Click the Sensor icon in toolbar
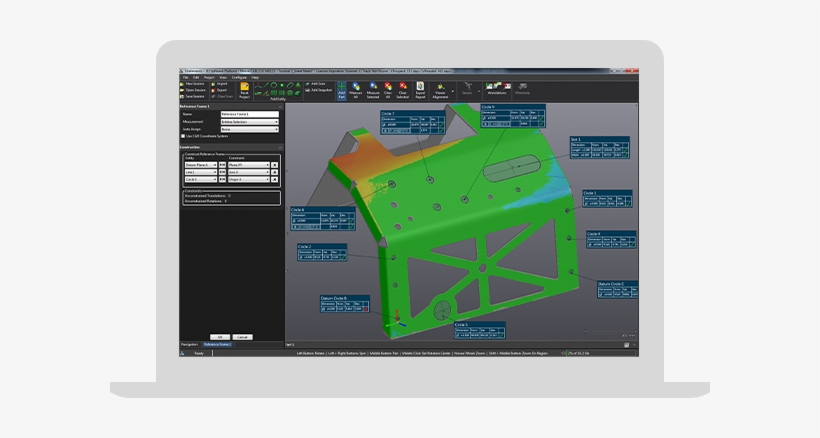 click(x=468, y=89)
